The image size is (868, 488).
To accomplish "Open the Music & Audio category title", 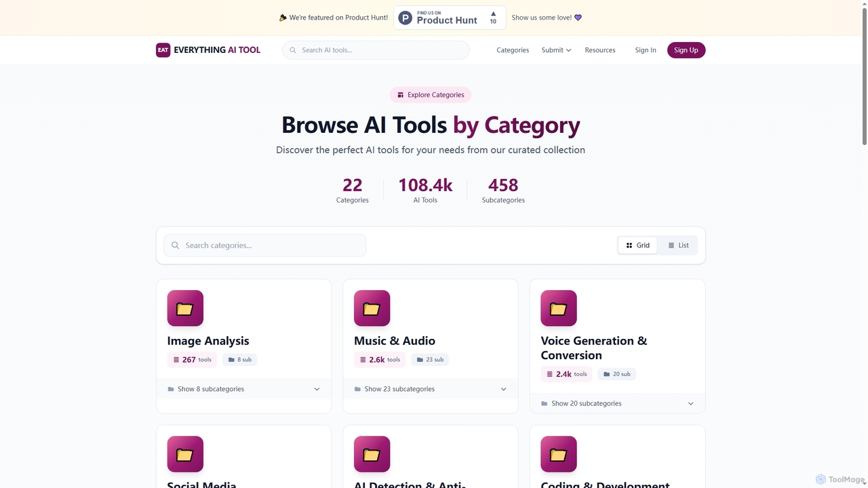I will pyautogui.click(x=395, y=341).
